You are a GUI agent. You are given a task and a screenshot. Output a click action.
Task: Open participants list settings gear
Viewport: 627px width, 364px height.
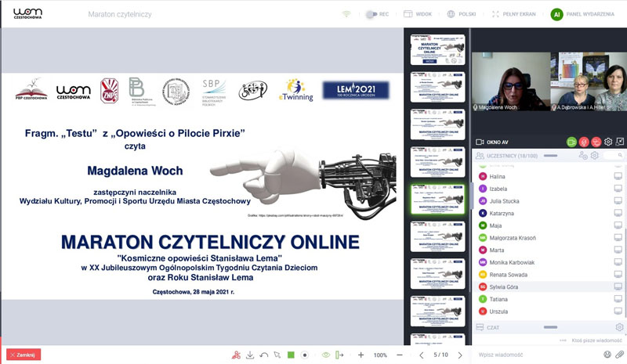coord(595,156)
